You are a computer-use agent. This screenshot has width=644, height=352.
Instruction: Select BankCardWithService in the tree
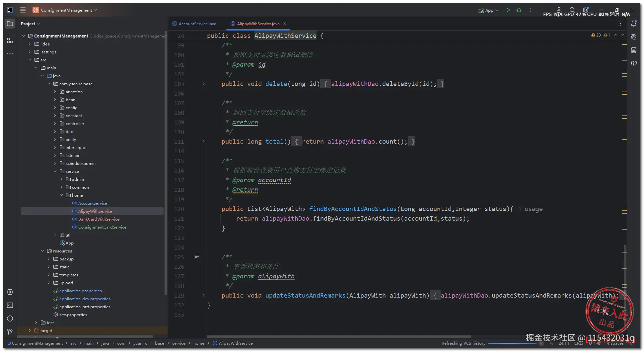[99, 219]
